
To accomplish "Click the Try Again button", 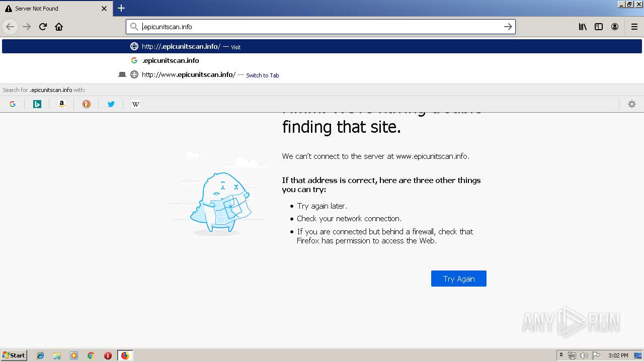I will pos(459,279).
